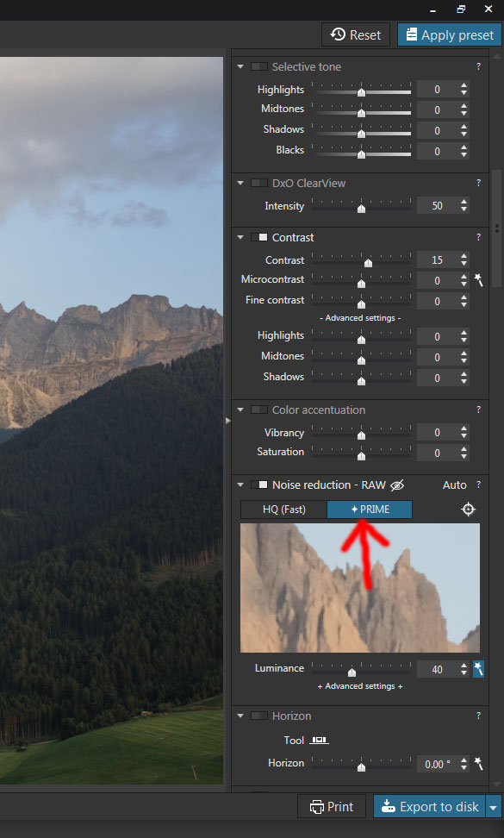Enable the Color accentuation toggle switch
The image size is (504, 838).
259,410
